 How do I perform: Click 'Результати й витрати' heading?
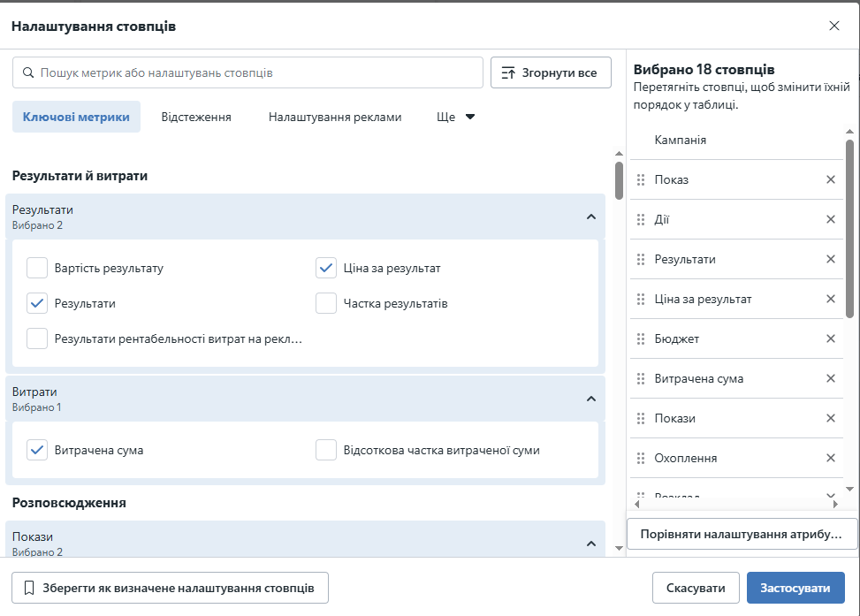[x=80, y=176]
